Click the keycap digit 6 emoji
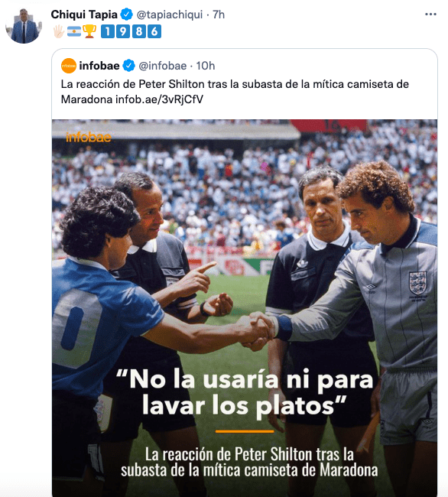Viewport: 448px width, 497px height. (x=154, y=31)
